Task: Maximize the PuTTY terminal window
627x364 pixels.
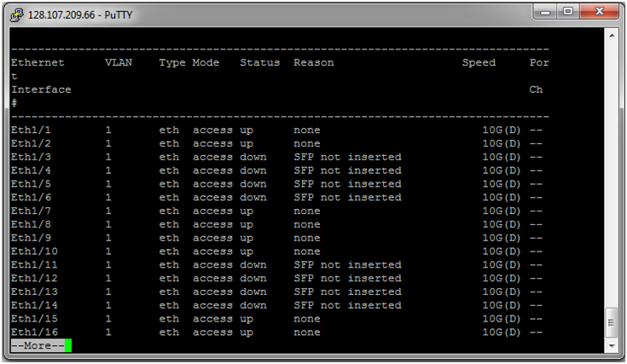Action: 568,12
